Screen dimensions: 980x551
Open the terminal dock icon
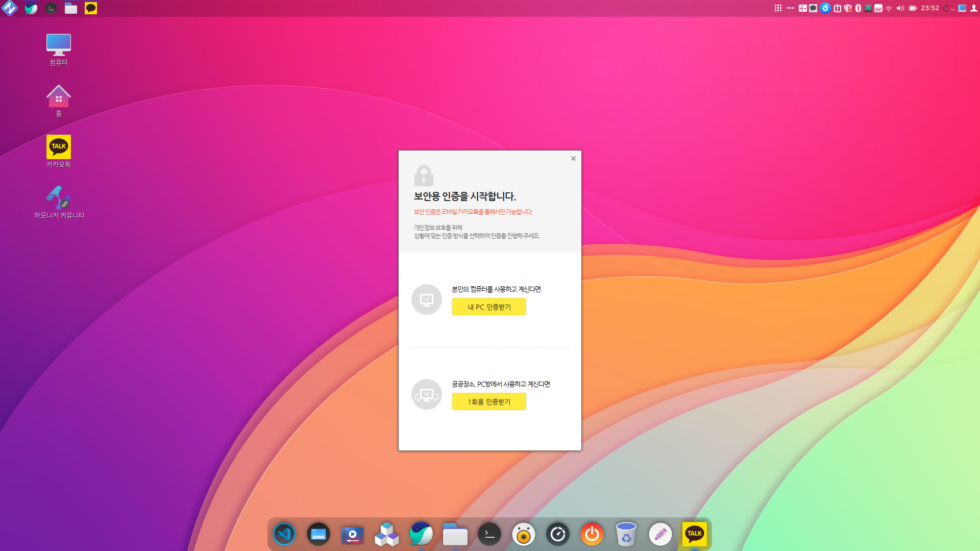[489, 534]
